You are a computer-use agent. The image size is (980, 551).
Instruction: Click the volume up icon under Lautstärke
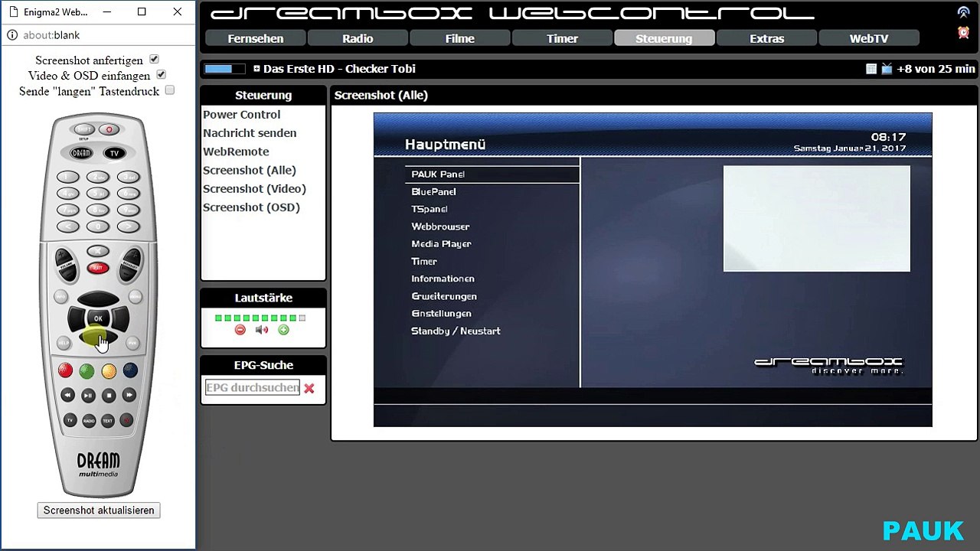point(283,330)
